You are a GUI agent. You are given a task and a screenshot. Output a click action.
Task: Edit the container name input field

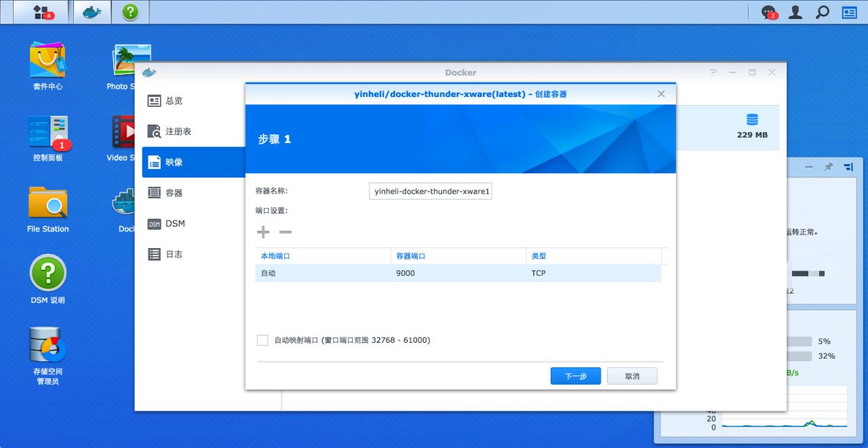coord(430,190)
